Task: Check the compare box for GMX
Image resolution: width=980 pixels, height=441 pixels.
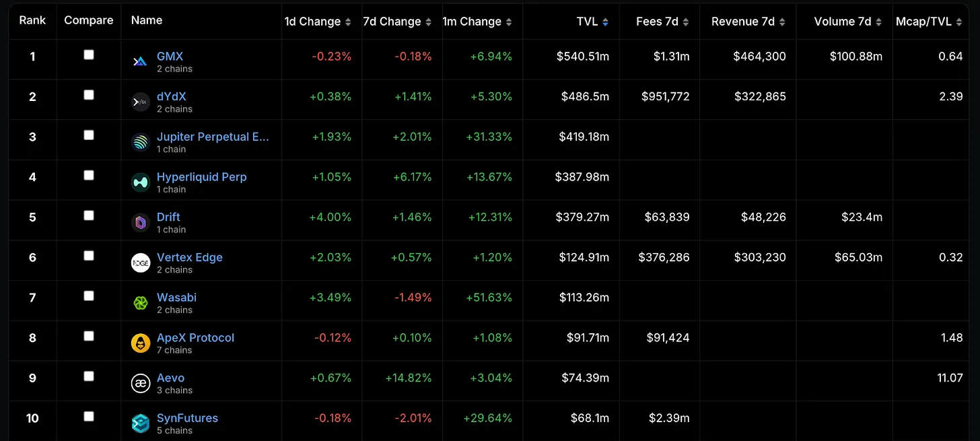Action: [89, 55]
